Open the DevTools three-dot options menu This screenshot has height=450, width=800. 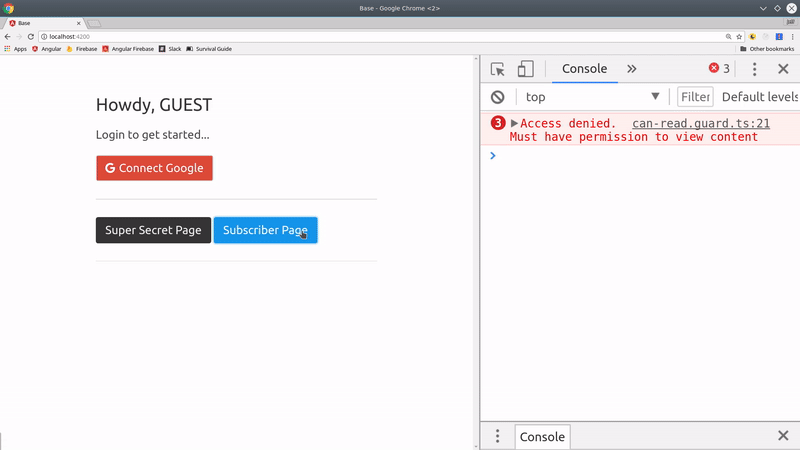(x=754, y=69)
